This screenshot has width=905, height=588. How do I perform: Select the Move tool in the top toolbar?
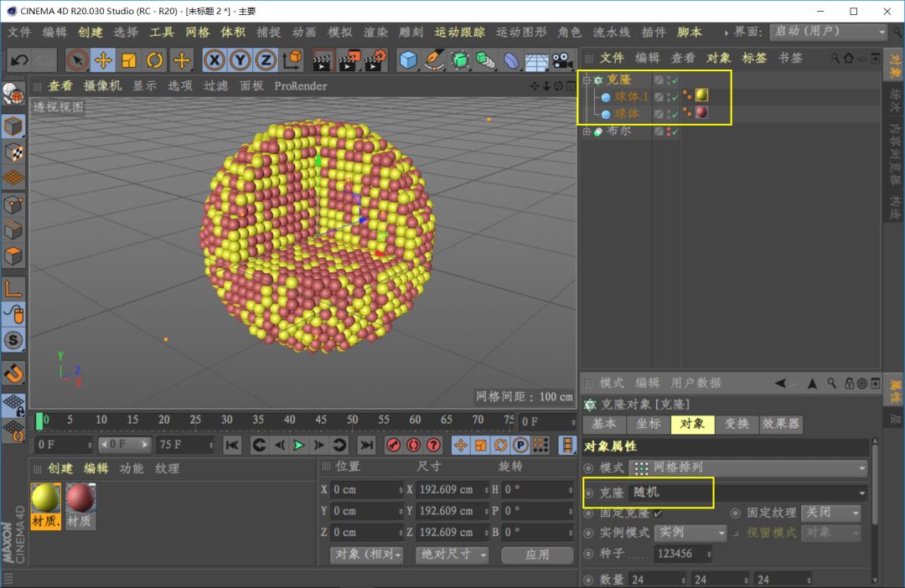(103, 60)
